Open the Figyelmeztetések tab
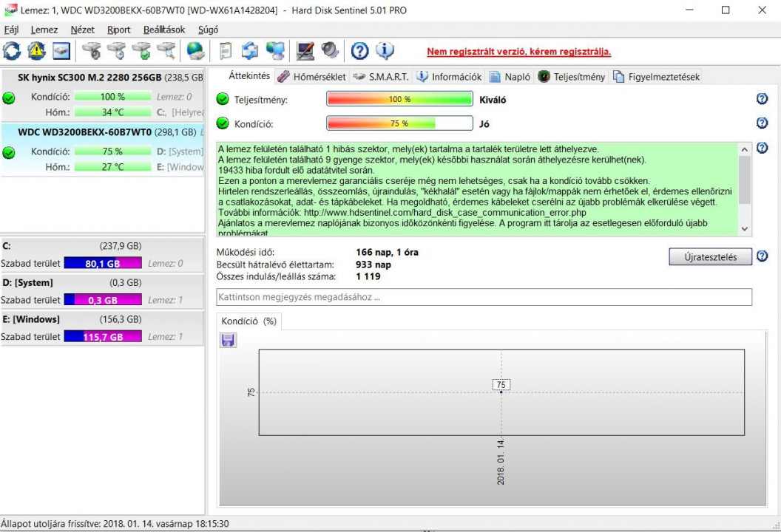Screen dimensions: 781x532 tap(656, 77)
